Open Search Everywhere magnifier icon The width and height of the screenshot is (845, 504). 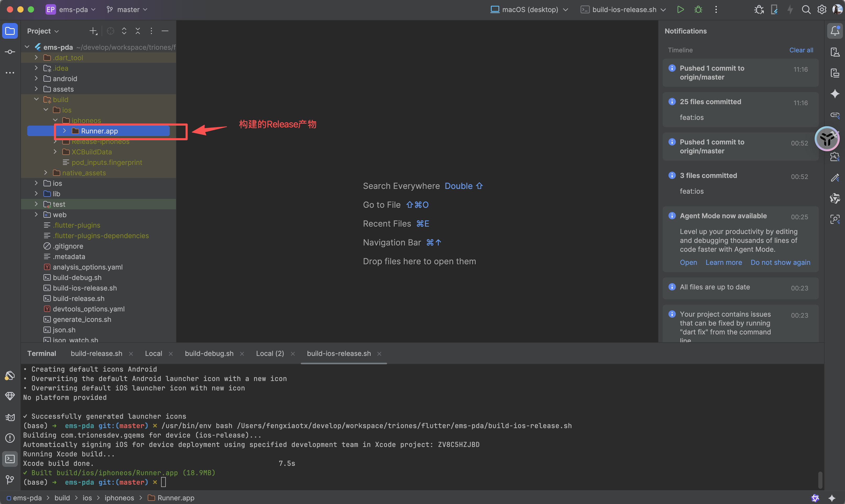(x=806, y=9)
